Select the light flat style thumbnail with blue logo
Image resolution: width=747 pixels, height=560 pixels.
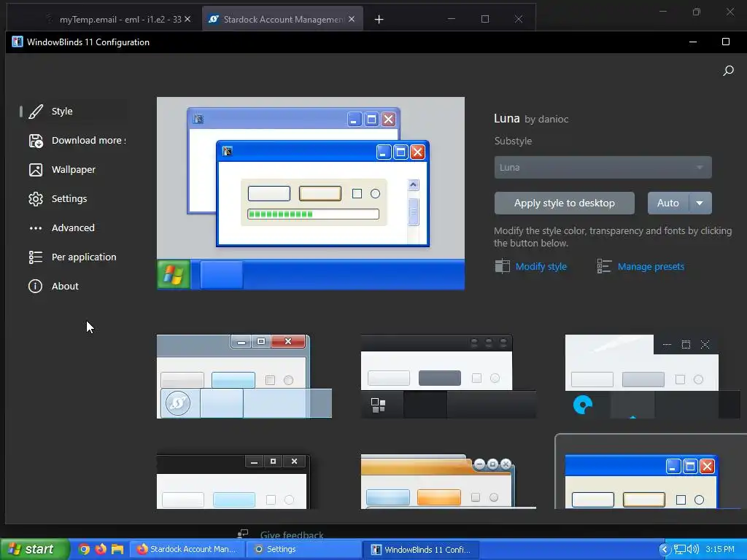pyautogui.click(x=652, y=376)
